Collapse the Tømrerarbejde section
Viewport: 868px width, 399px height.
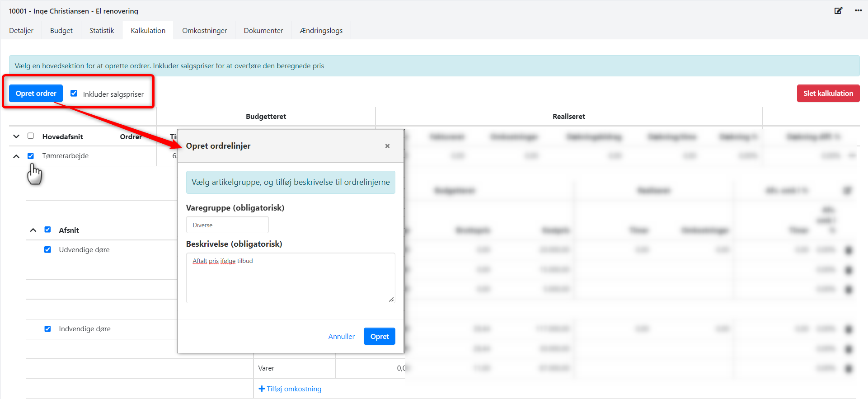(x=16, y=156)
